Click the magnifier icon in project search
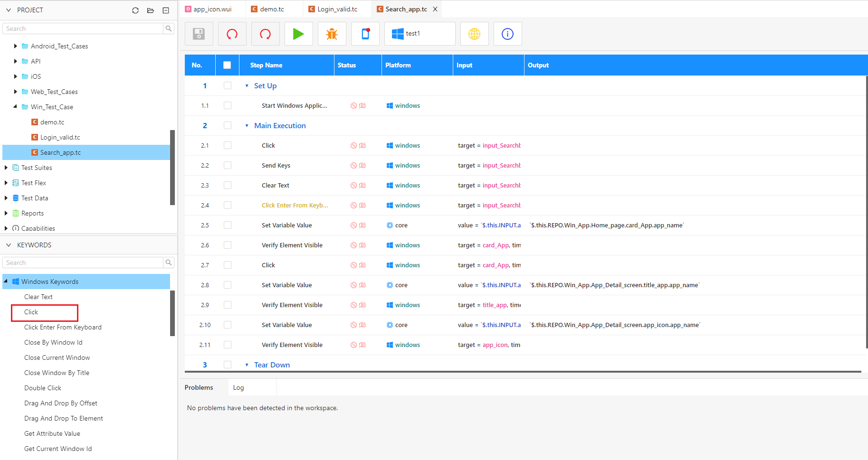The image size is (868, 460). click(169, 28)
